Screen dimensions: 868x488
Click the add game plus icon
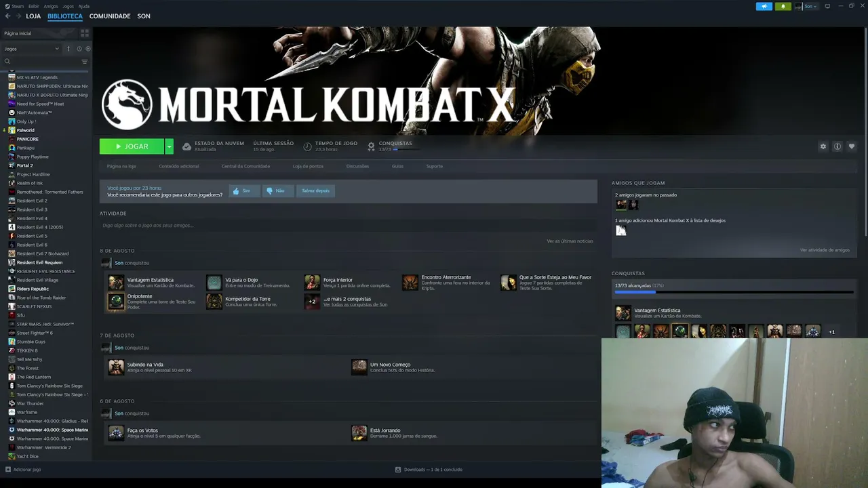click(x=8, y=469)
